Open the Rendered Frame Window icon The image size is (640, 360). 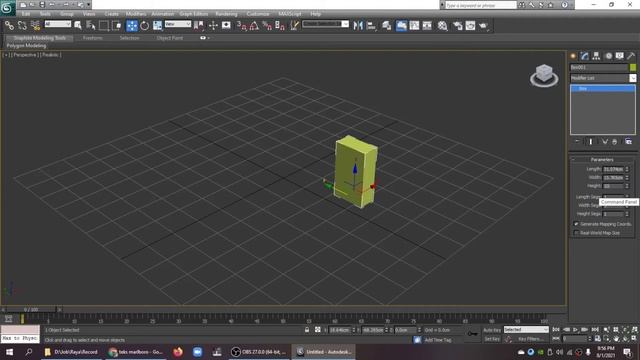coord(470,26)
